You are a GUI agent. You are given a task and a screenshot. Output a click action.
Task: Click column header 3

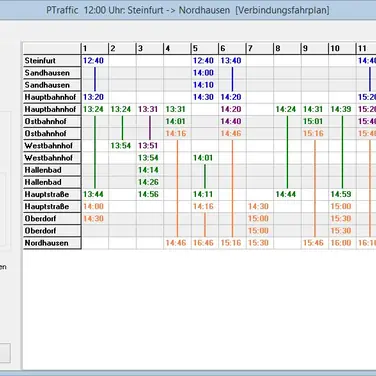tap(150, 49)
